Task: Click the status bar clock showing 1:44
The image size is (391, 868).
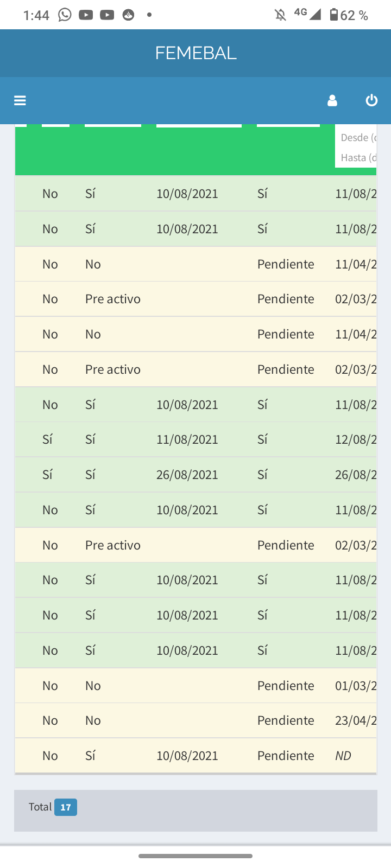Action: (x=36, y=15)
